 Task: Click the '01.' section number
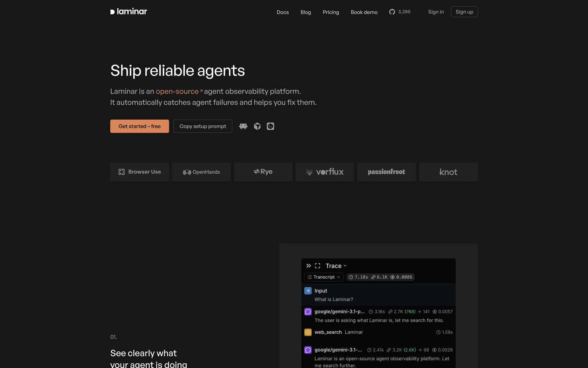[x=114, y=337]
